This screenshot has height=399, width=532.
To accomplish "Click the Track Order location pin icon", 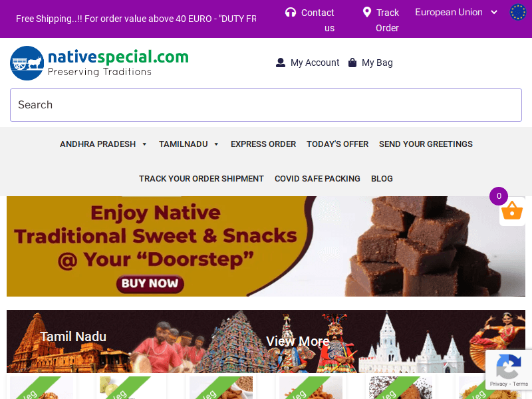I will coord(367,12).
